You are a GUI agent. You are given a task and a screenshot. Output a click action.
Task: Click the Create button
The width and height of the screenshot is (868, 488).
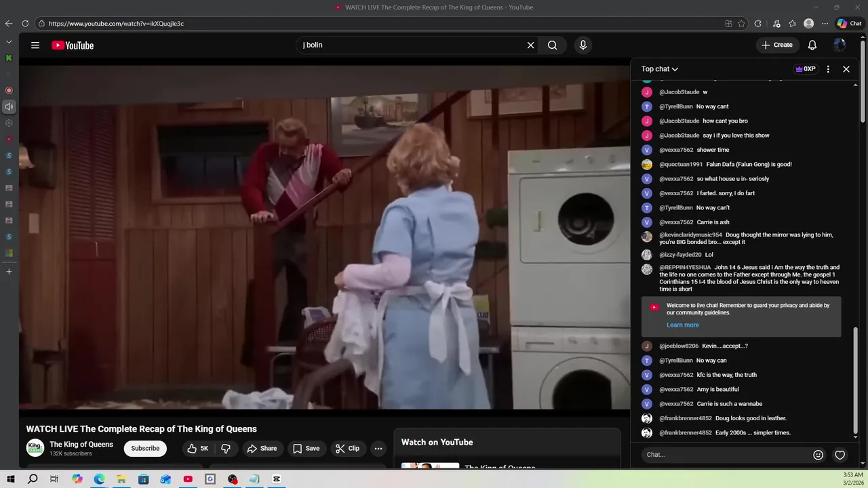pos(777,45)
